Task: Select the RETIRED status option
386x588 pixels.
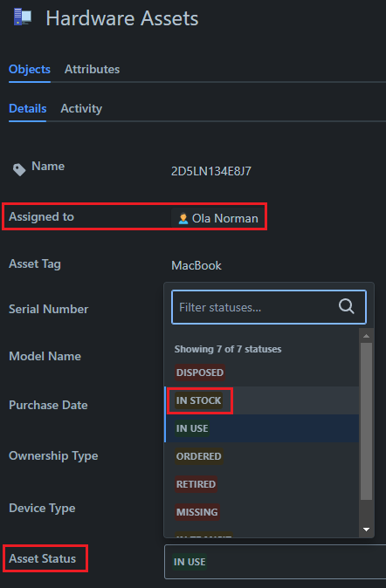Action: coord(196,484)
